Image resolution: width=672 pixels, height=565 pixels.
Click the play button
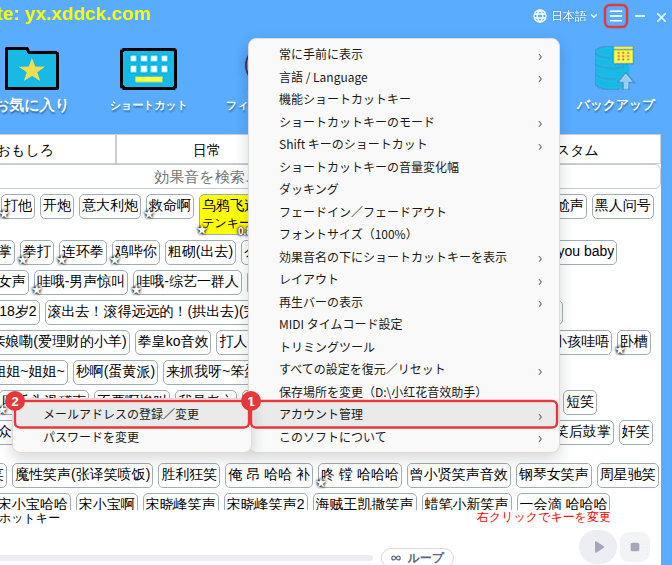point(598,547)
